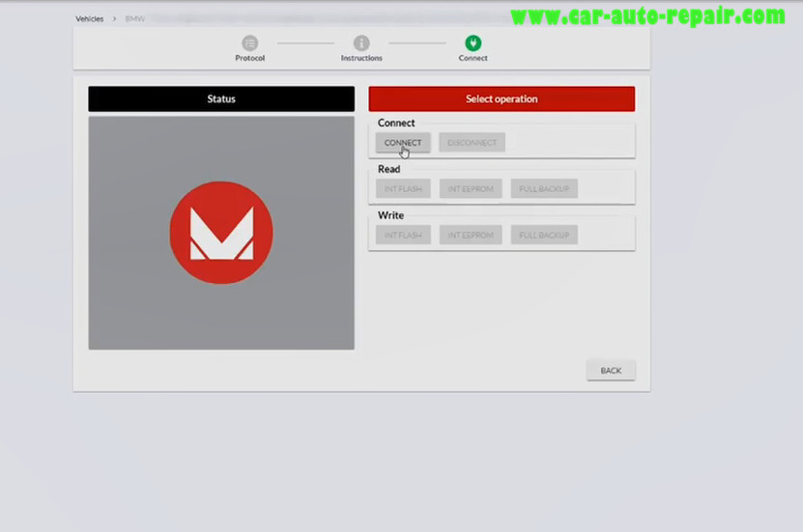This screenshot has height=532, width=803.
Task: Click the Write section heading
Action: [x=390, y=215]
